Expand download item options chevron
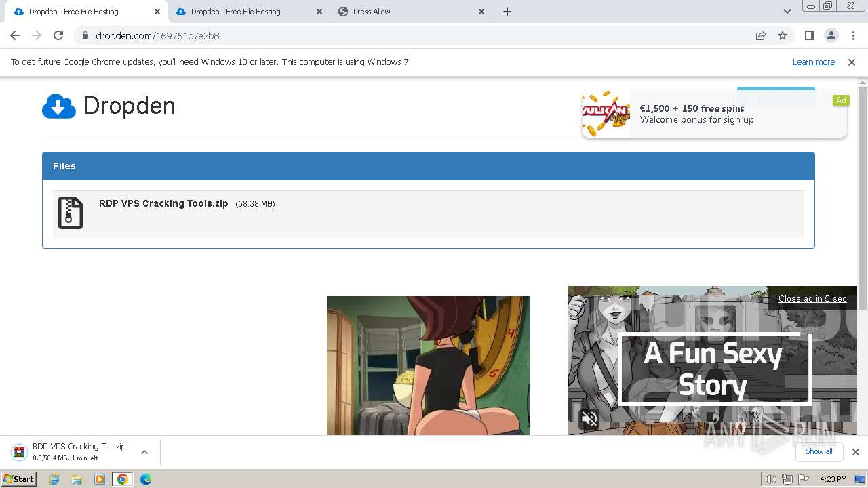Image resolution: width=868 pixels, height=488 pixels. (144, 451)
